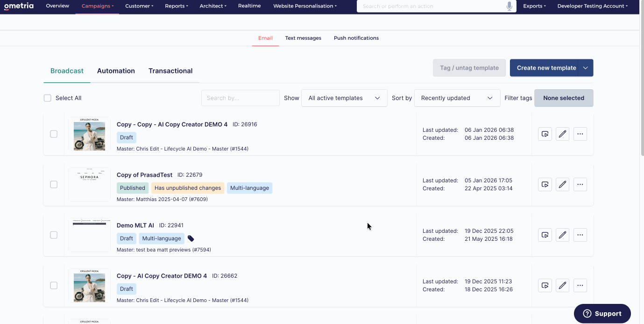
Task: Open preview for Copy of PrasadTest
Action: click(x=545, y=184)
